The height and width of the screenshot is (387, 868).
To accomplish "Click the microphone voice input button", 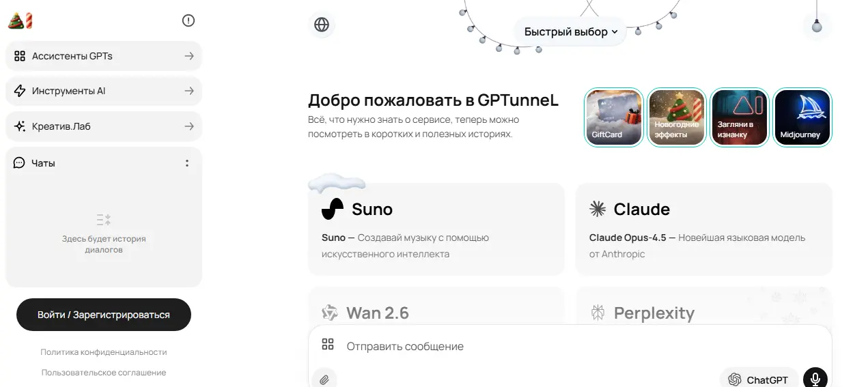I will coord(815,379).
